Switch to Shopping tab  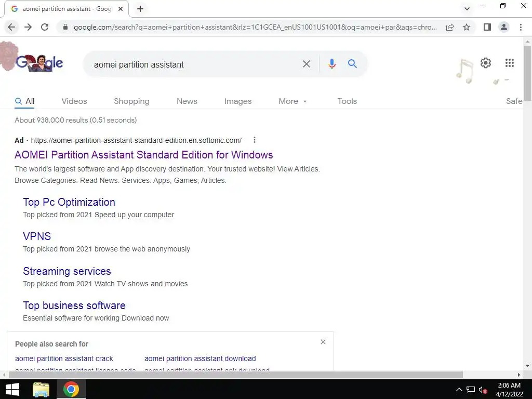[131, 101]
